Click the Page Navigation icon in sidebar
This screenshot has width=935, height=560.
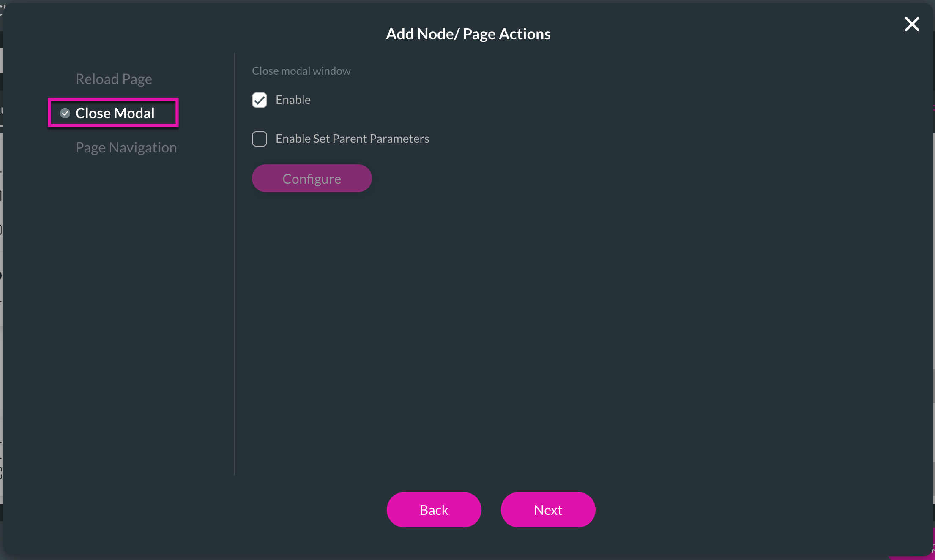click(126, 147)
